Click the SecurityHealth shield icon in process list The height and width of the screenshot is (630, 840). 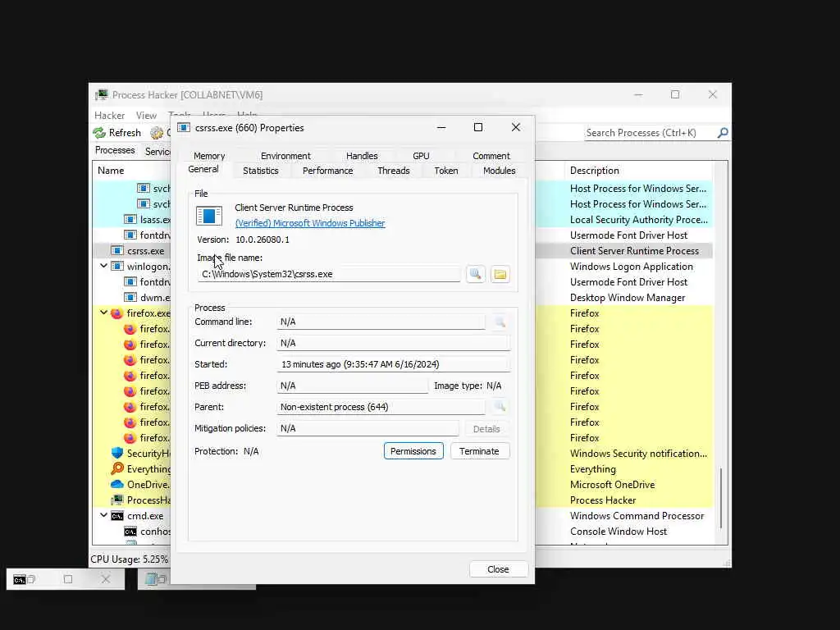point(116,453)
